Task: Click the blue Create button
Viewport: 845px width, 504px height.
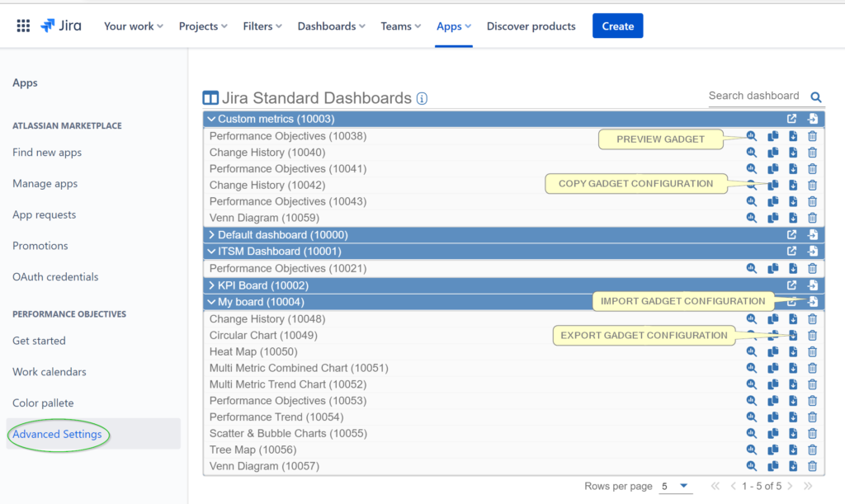Action: (617, 26)
